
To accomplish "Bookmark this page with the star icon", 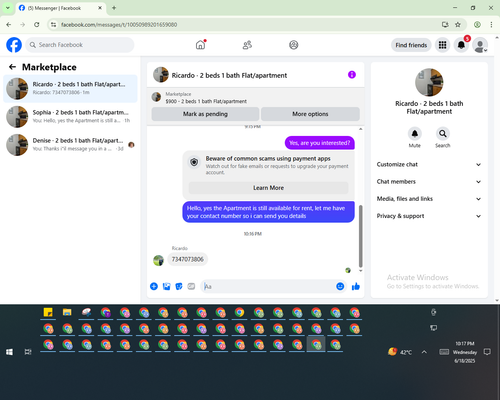I will click(x=458, y=24).
